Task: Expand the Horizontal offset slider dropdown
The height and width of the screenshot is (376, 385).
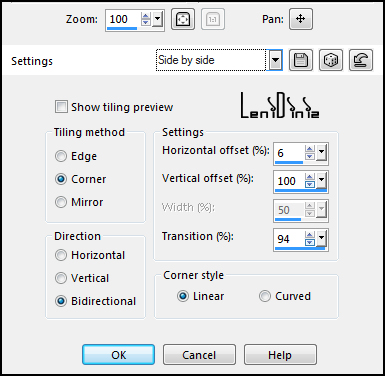Action: click(321, 153)
